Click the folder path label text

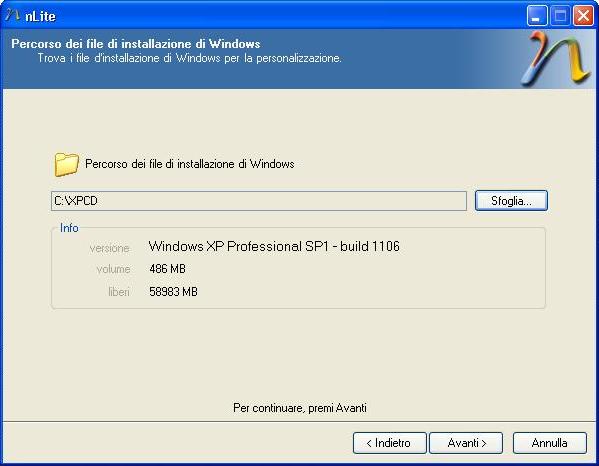(x=189, y=164)
